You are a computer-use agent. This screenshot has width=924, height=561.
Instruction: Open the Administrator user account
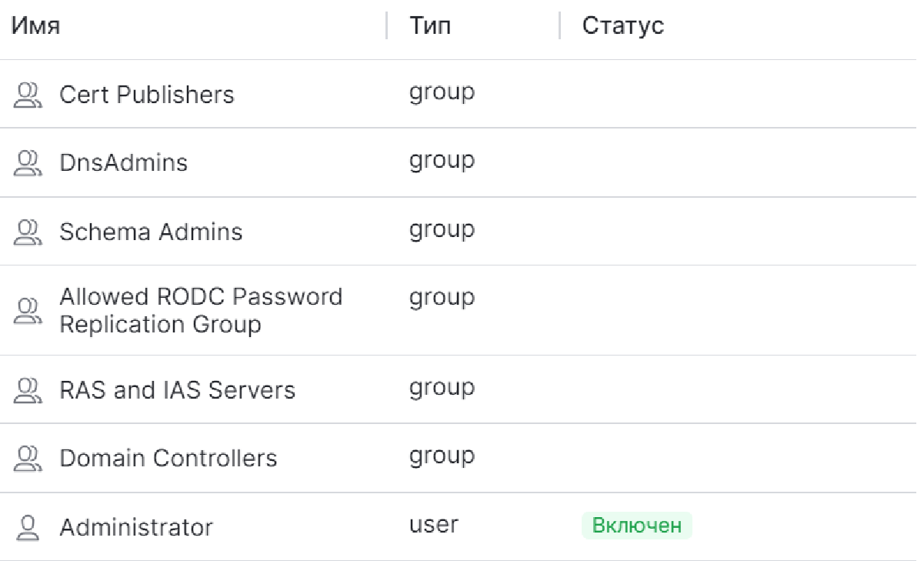pos(136,528)
